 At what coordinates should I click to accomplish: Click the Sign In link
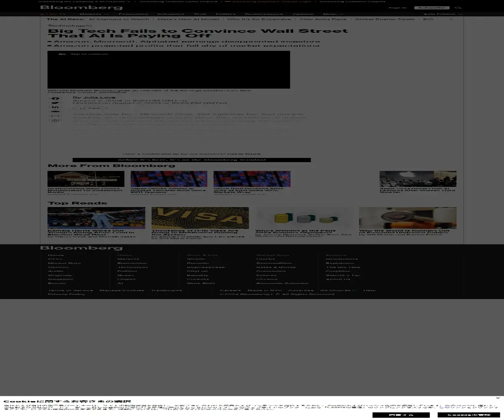pos(398,8)
